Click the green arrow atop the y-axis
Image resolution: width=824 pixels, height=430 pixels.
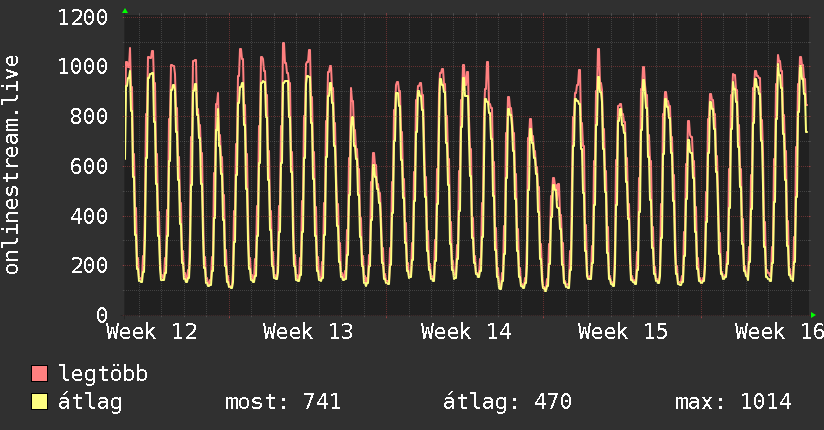click(125, 11)
